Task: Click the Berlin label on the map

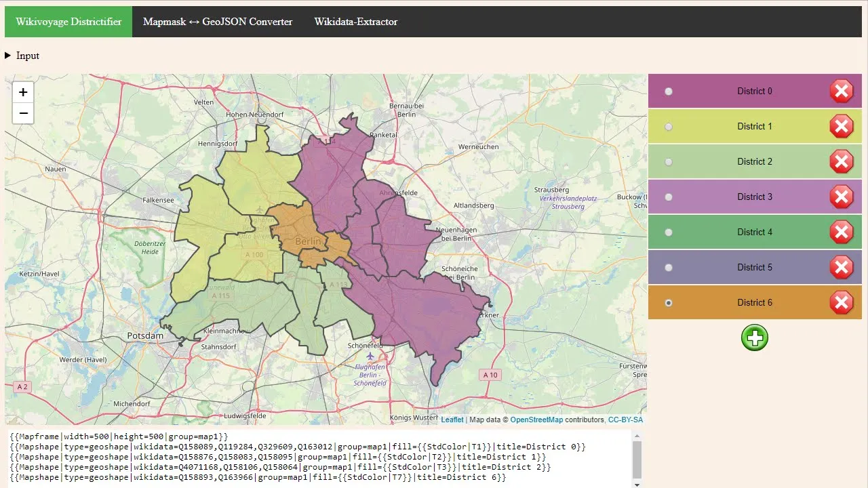Action: point(309,241)
